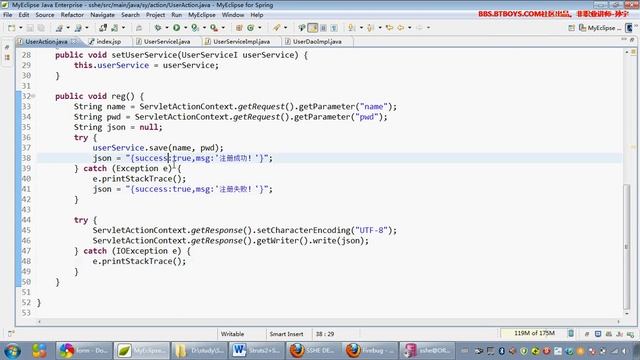
Task: Click the green New Java Class icon
Action: [251, 28]
